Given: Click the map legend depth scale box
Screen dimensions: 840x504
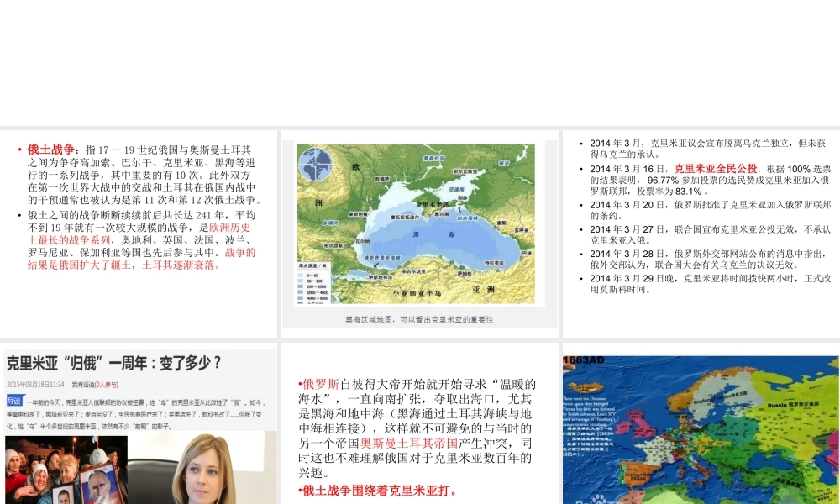Looking at the screenshot, I should coord(312,281).
